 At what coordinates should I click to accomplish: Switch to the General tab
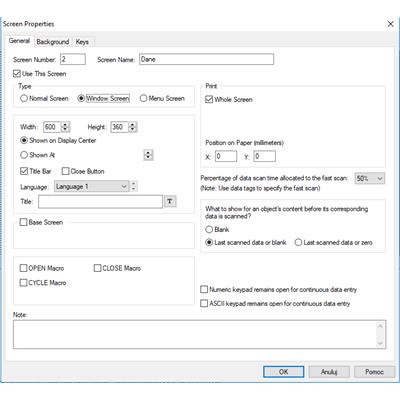coord(19,41)
